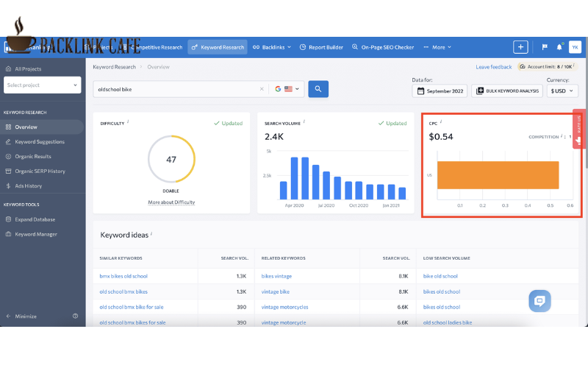Click the help question mark in sidebar
The image size is (588, 368).
[x=76, y=316]
